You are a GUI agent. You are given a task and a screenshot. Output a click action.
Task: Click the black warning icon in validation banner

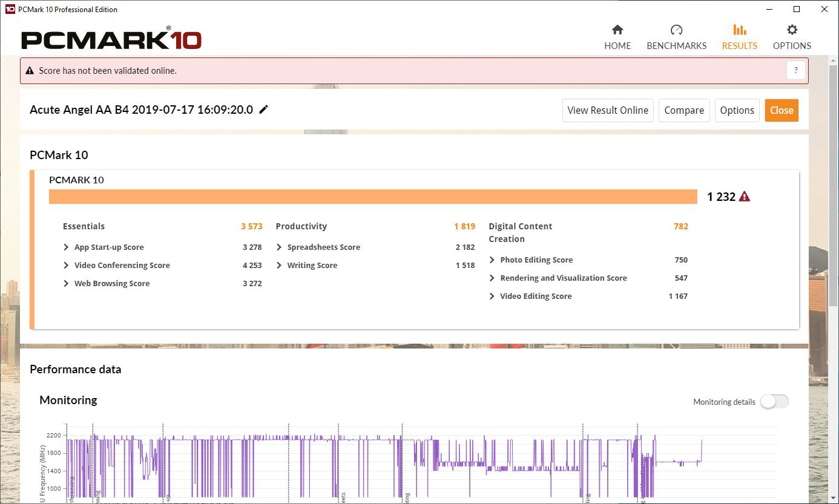[x=30, y=71]
